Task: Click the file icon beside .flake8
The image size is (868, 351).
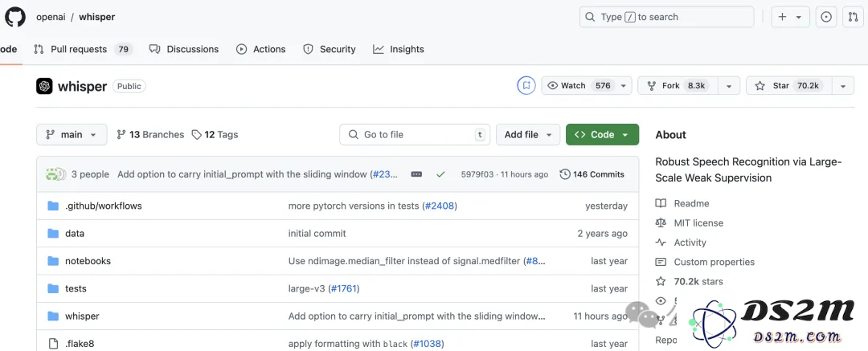Action: click(53, 344)
